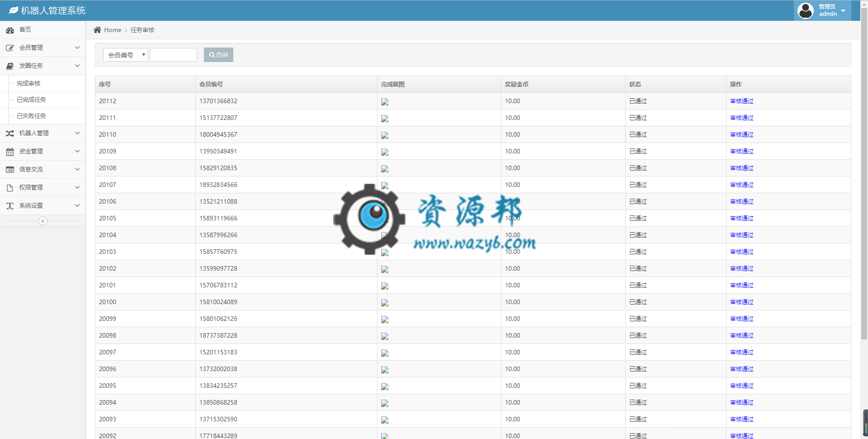The height and width of the screenshot is (439, 868).
Task: Focus the search text input field
Action: pyautogui.click(x=174, y=55)
